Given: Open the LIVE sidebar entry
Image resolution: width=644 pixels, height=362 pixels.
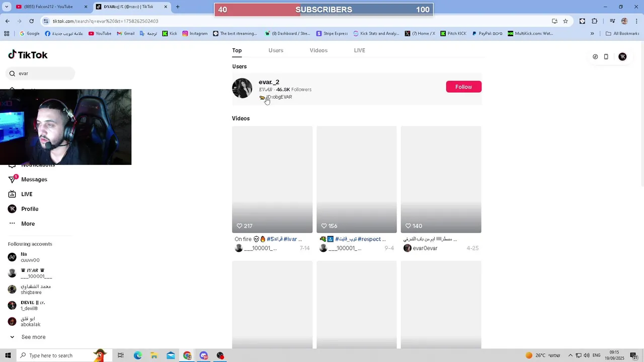Looking at the screenshot, I should pyautogui.click(x=27, y=194).
